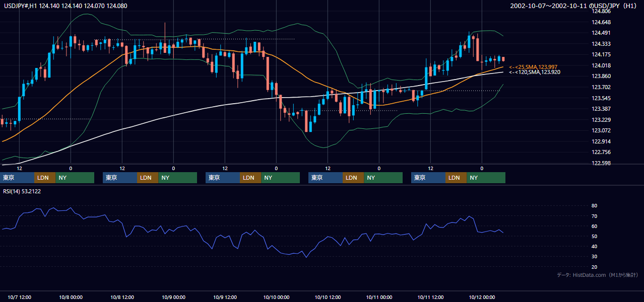Click the 10/11 12:00 date label
644x302 pixels.
[430, 297]
